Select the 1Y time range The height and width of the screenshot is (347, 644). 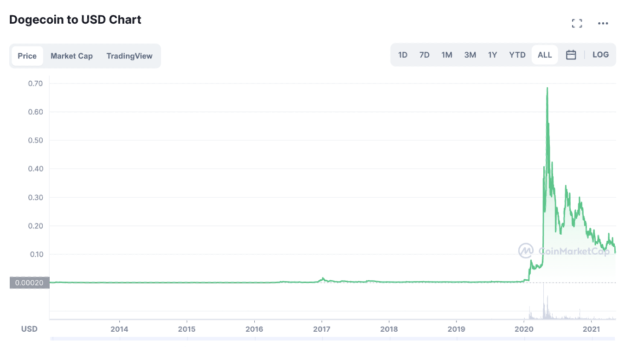(x=493, y=55)
